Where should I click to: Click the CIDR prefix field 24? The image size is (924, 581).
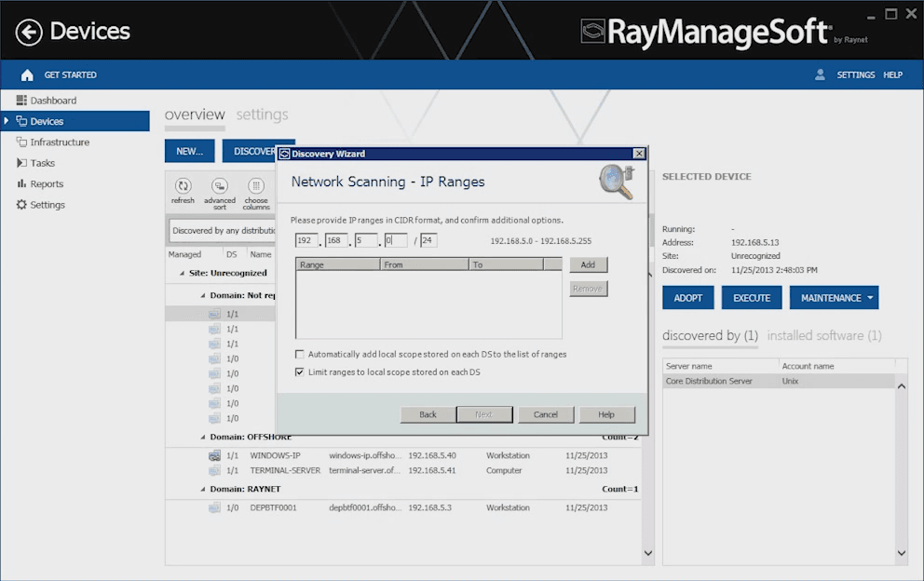428,240
